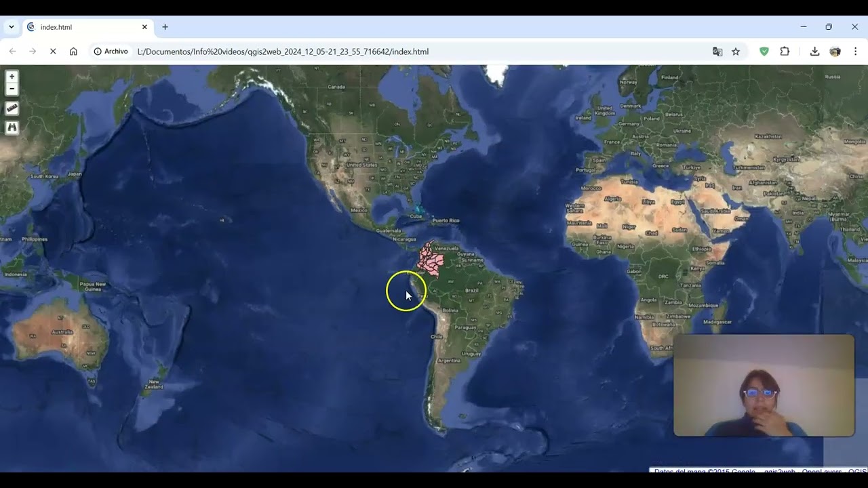Image resolution: width=868 pixels, height=488 pixels.
Task: Click the United States map label
Action: tap(361, 165)
